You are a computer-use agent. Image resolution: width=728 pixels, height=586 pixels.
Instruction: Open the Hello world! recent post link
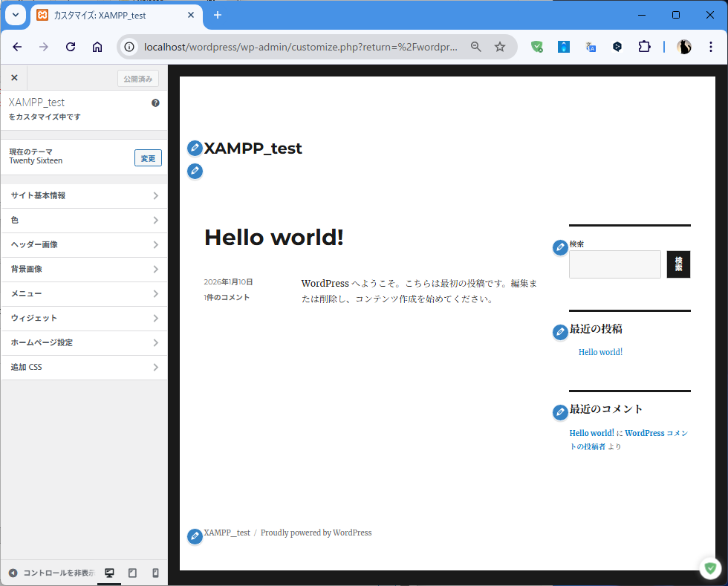[600, 352]
